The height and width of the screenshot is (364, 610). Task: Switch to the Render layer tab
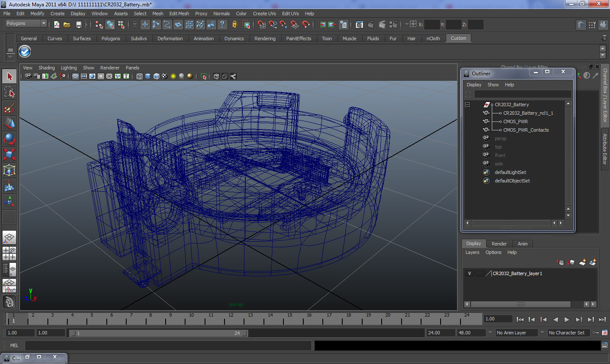pyautogui.click(x=499, y=244)
